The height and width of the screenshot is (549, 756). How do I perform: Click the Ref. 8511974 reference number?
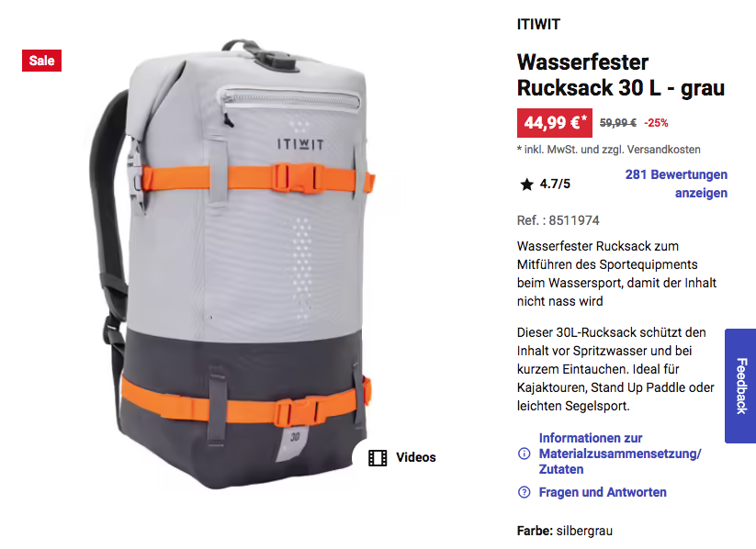558,220
